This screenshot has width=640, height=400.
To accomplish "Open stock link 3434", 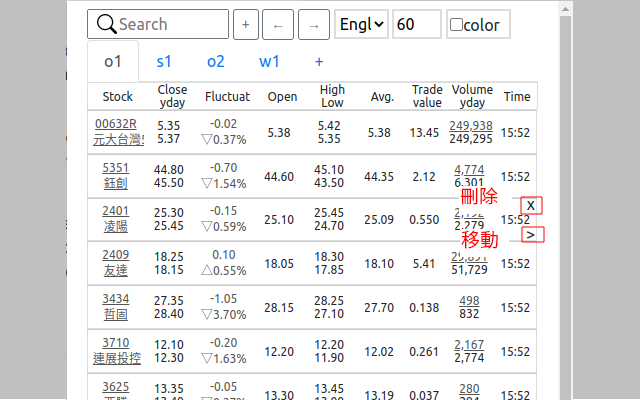I will point(116,299).
